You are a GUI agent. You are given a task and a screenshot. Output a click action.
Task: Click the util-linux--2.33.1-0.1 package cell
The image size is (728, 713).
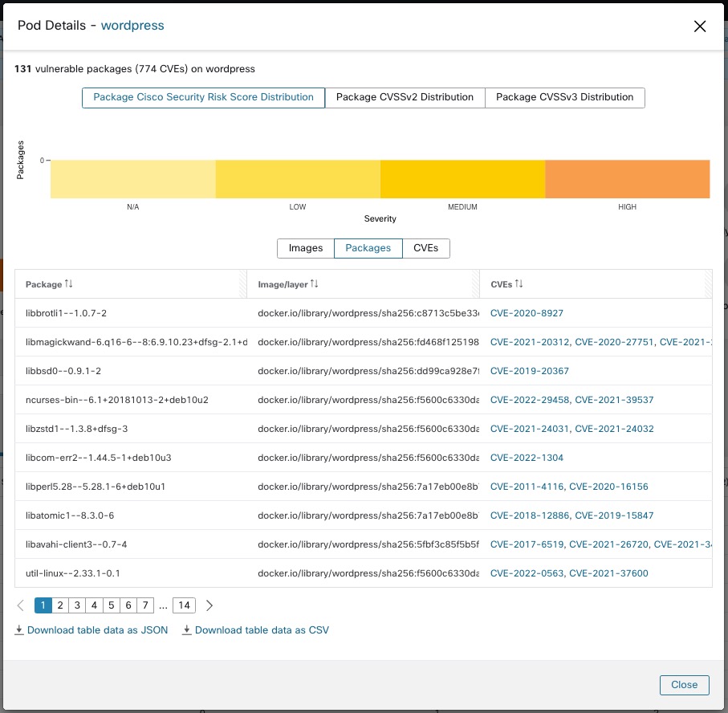click(131, 573)
